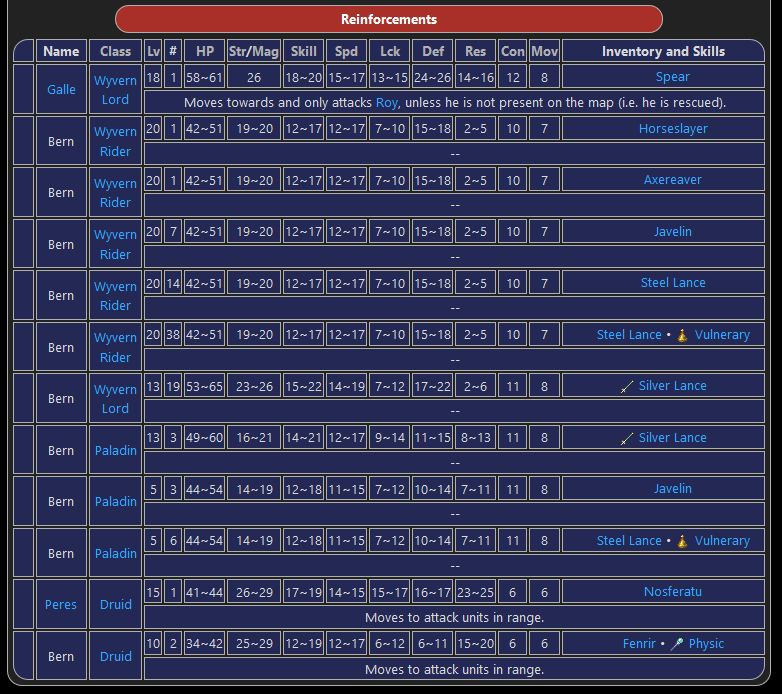
Task: Open the Wyvern Rider class link in the #7 row
Action: 115,244
